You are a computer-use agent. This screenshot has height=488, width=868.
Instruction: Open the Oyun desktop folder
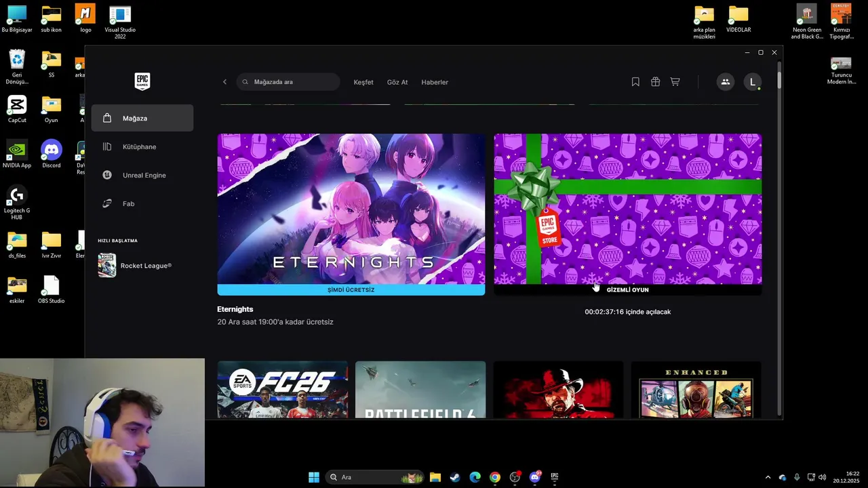click(x=51, y=109)
